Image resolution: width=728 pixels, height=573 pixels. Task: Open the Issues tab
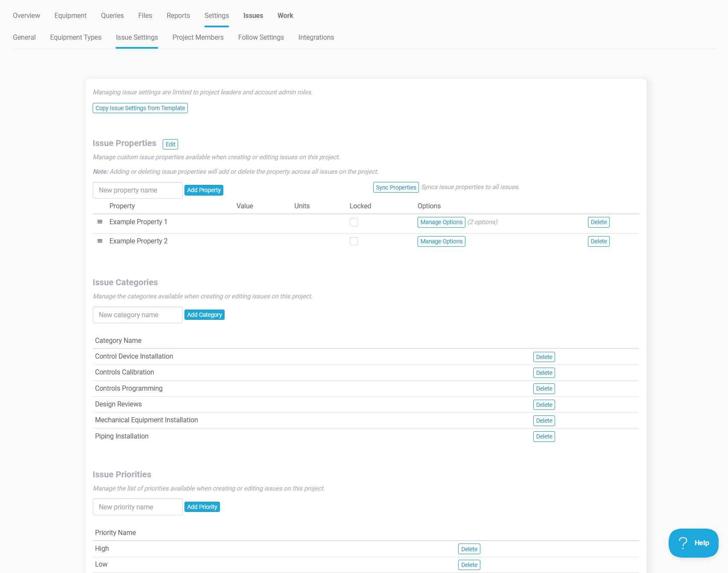point(253,16)
